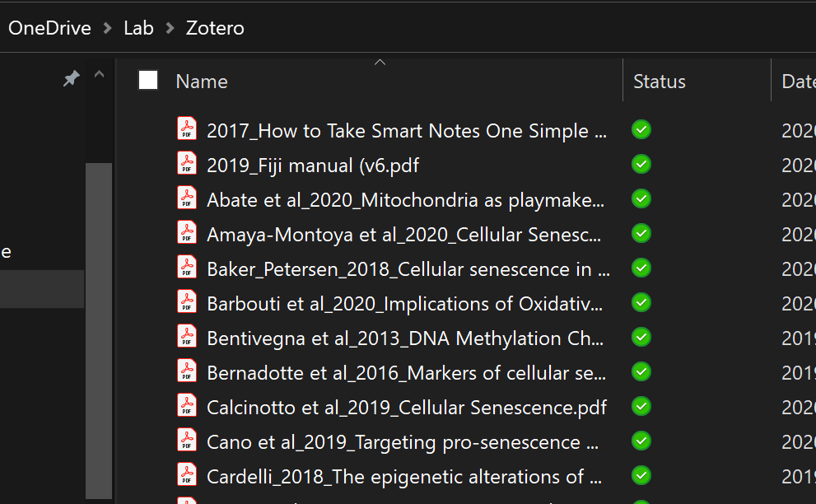Screen dimensions: 816x504
Task: Click PDF icon of Cano et al_2019 file
Action: tap(187, 440)
